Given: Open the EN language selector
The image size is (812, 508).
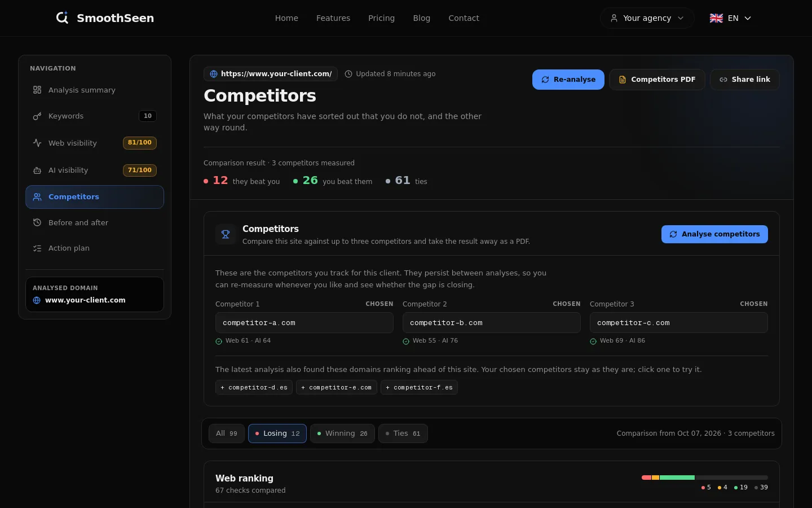Looking at the screenshot, I should (x=730, y=18).
